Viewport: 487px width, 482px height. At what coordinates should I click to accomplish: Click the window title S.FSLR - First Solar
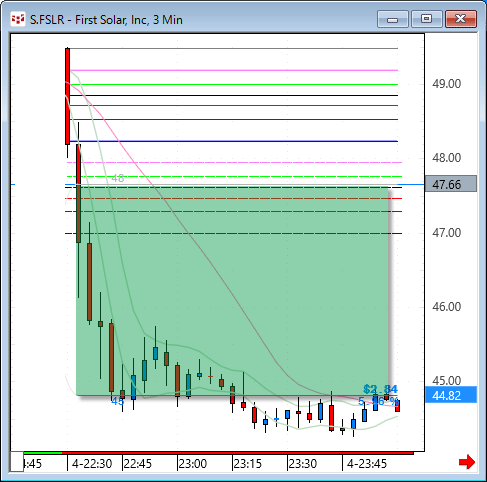pos(106,20)
